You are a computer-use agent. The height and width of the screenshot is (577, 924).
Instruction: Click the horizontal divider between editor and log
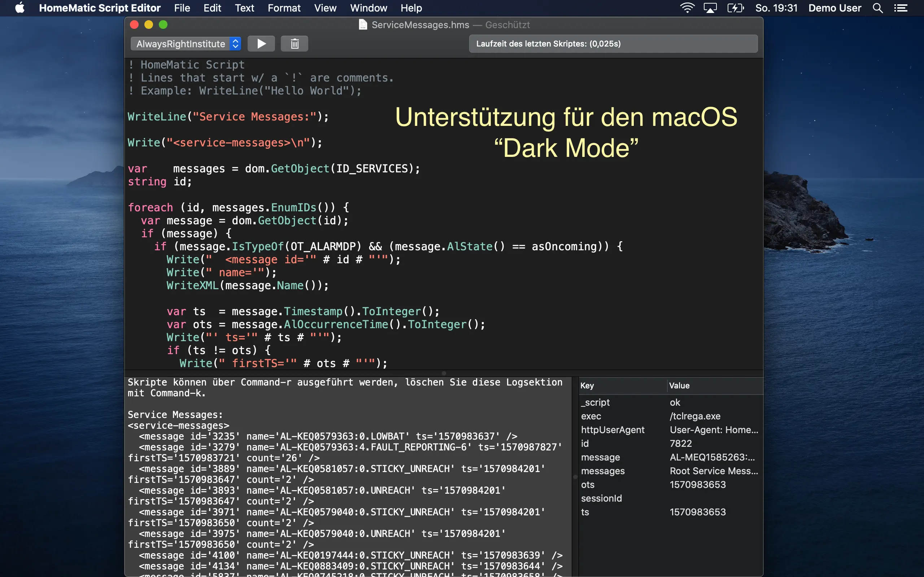(x=444, y=373)
